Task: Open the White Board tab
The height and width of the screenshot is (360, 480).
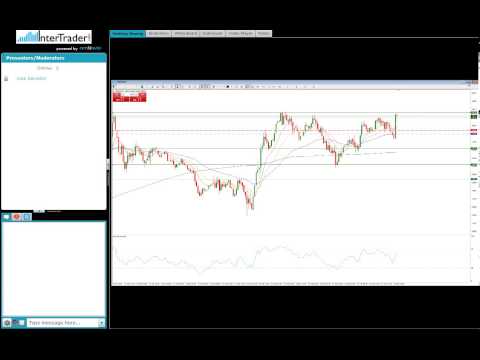Action: point(186,34)
